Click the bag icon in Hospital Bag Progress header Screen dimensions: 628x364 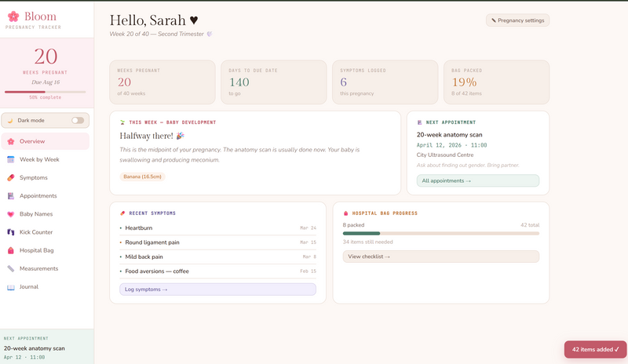(x=346, y=213)
